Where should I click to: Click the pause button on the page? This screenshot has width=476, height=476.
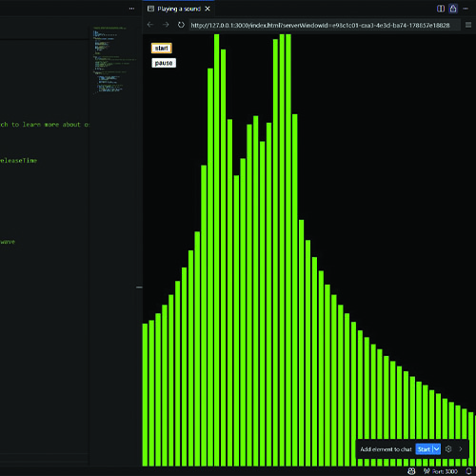click(164, 63)
